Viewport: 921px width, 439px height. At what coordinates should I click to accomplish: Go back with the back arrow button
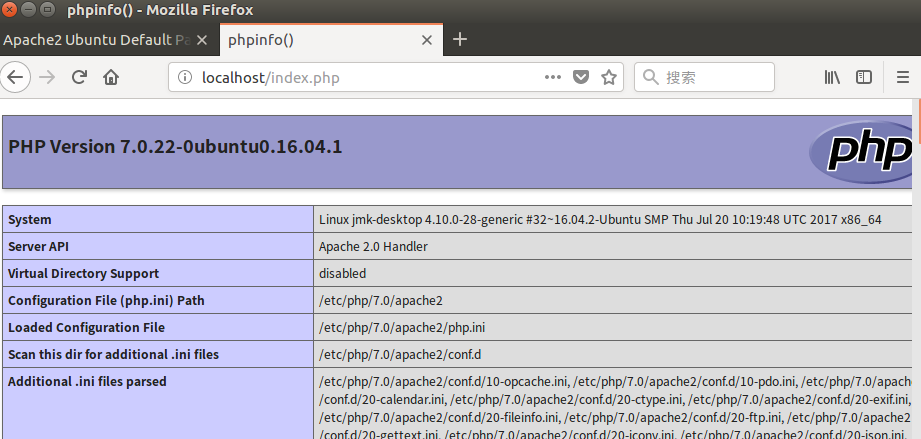tap(14, 77)
